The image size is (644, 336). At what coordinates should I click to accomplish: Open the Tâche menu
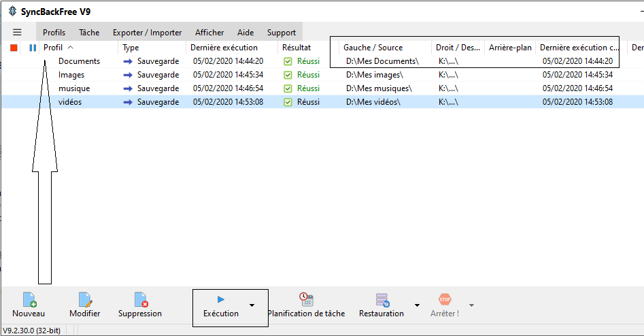click(89, 33)
